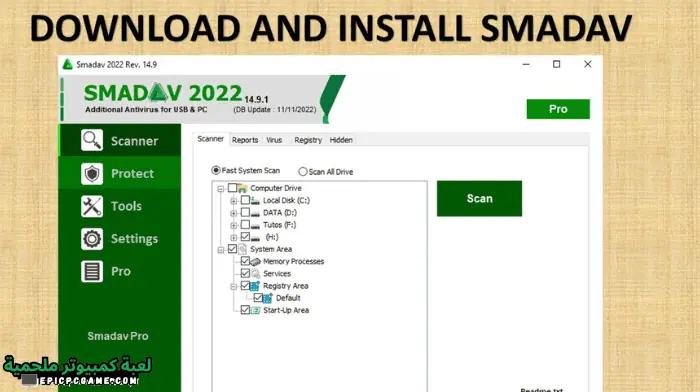
Task: Click the Start-Up Area icon
Action: pyautogui.click(x=255, y=310)
